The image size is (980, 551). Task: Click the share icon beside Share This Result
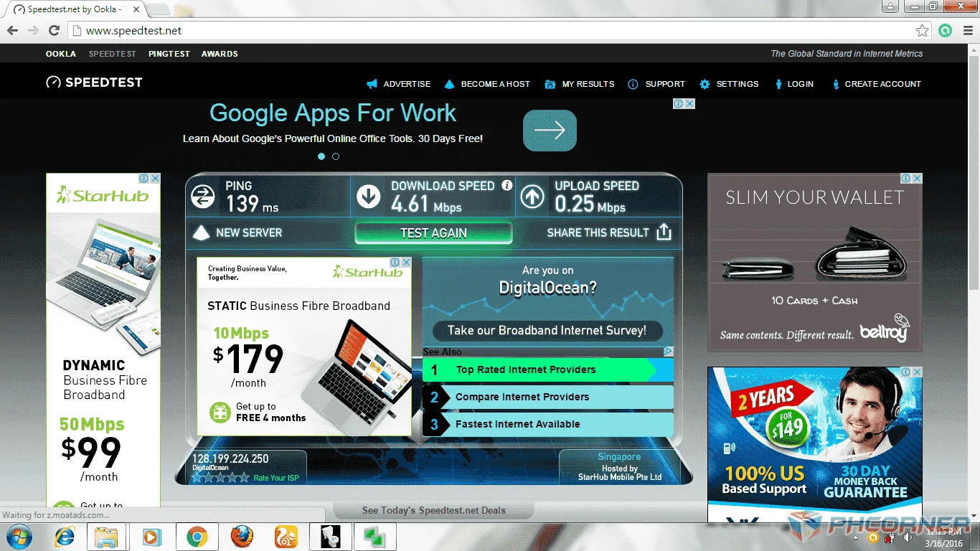pyautogui.click(x=664, y=232)
